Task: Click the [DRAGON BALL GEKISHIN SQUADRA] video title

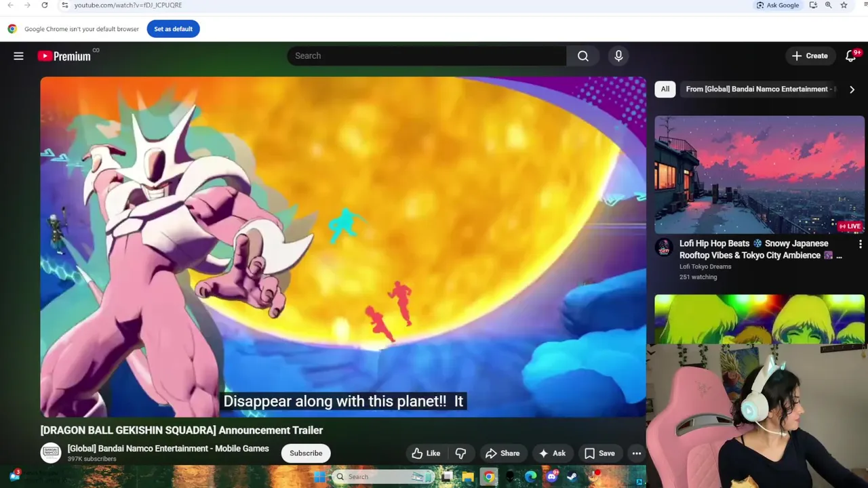Action: click(x=182, y=430)
